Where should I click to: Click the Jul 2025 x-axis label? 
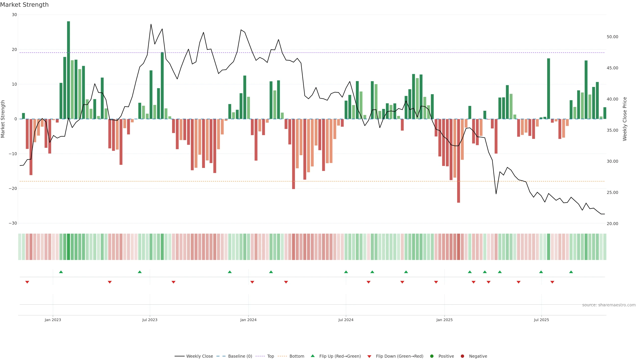tap(542, 320)
